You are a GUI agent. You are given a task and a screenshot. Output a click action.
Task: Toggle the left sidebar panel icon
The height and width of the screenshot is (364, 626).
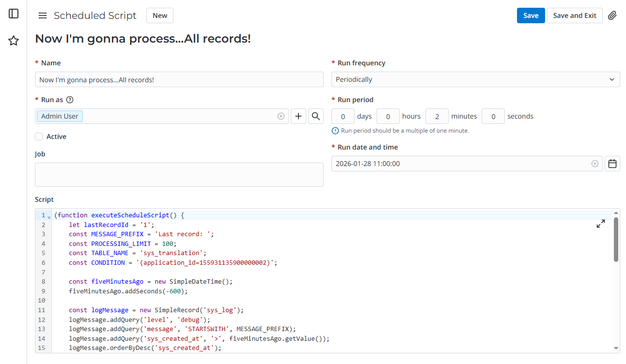[14, 14]
